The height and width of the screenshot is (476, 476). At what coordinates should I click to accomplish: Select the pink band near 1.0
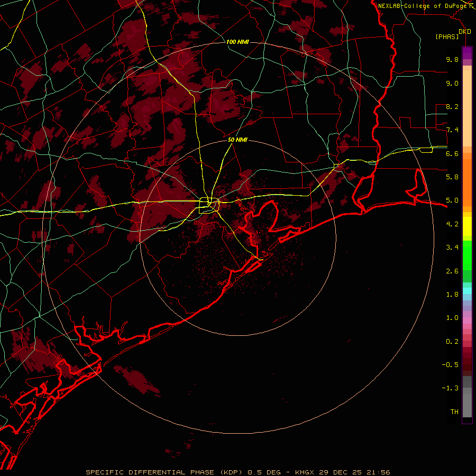click(467, 321)
